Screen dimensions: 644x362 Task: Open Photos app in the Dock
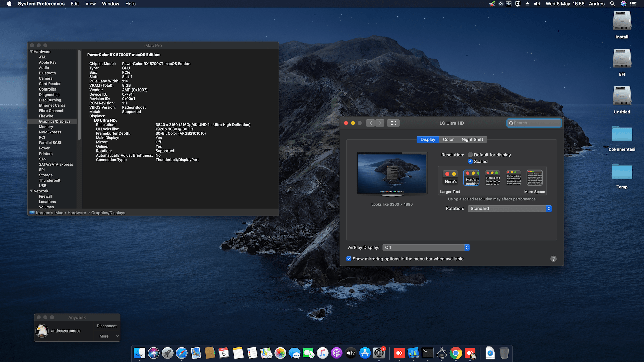click(280, 353)
